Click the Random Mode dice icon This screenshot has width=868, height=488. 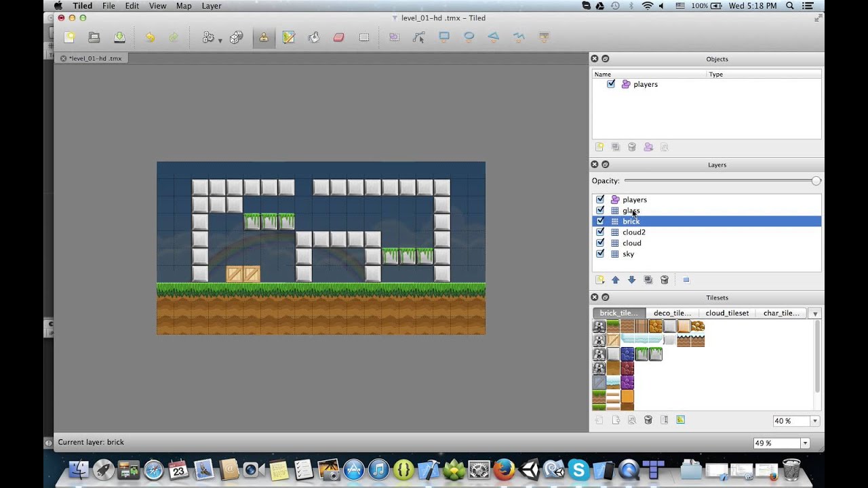click(236, 37)
